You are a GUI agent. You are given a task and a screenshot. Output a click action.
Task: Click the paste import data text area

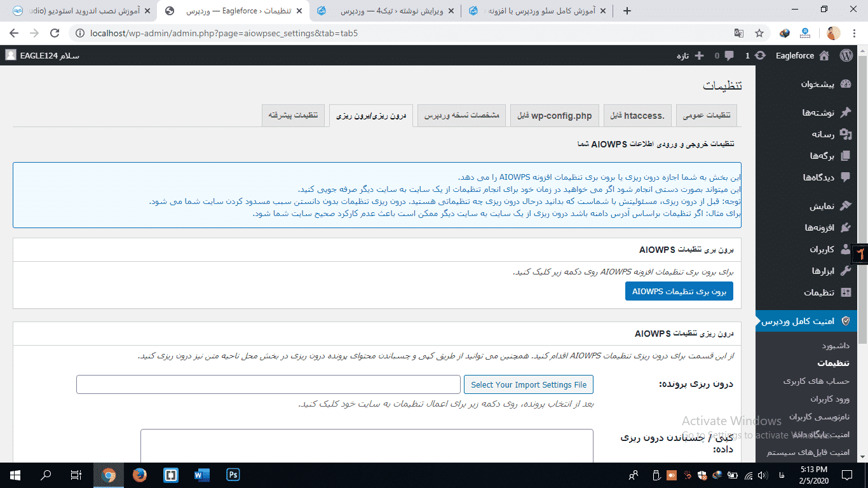367,446
